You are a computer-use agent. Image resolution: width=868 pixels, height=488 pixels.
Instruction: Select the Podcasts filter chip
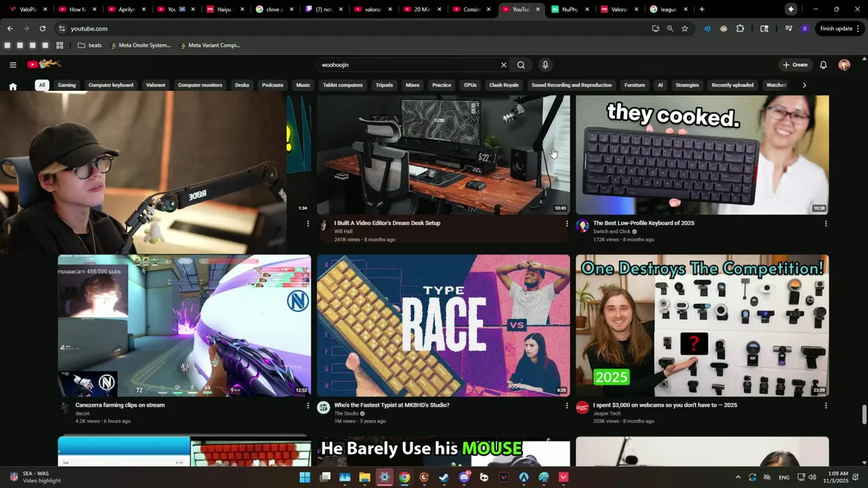point(273,85)
